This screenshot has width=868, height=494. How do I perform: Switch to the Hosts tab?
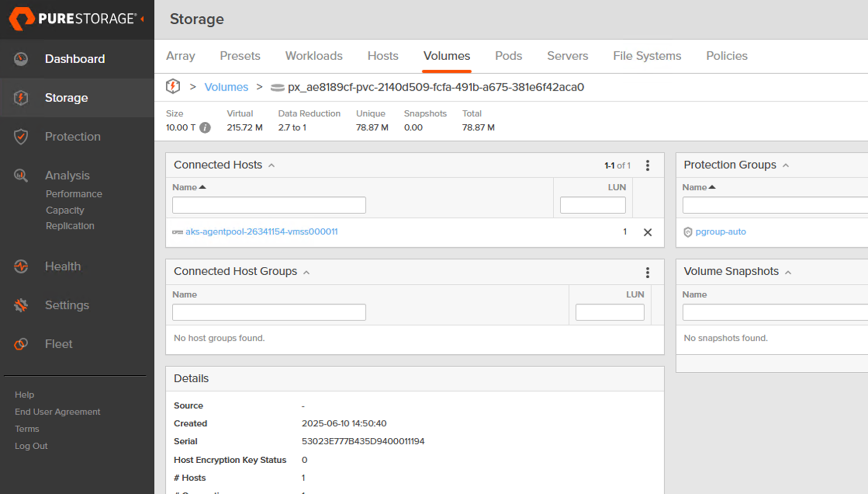(x=383, y=56)
